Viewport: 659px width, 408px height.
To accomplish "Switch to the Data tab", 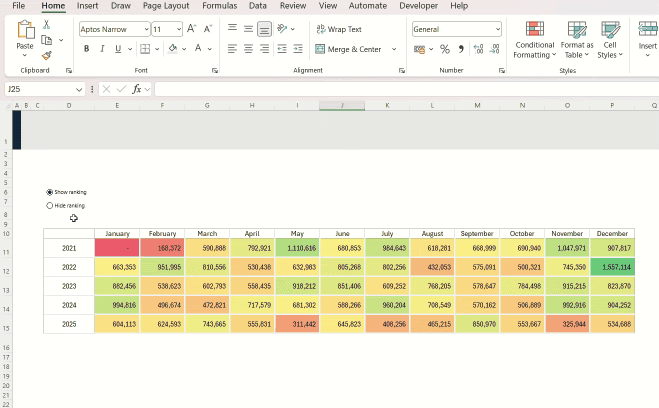I will click(258, 6).
